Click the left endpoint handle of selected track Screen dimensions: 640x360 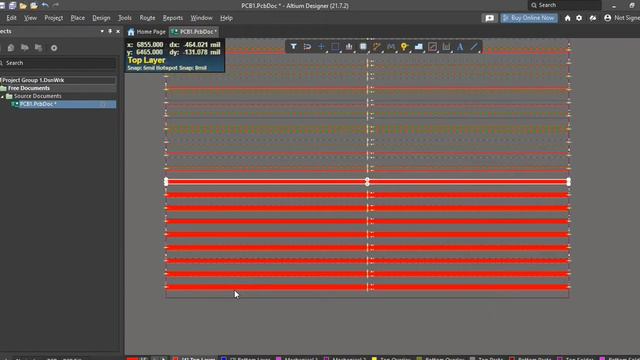[x=166, y=182]
